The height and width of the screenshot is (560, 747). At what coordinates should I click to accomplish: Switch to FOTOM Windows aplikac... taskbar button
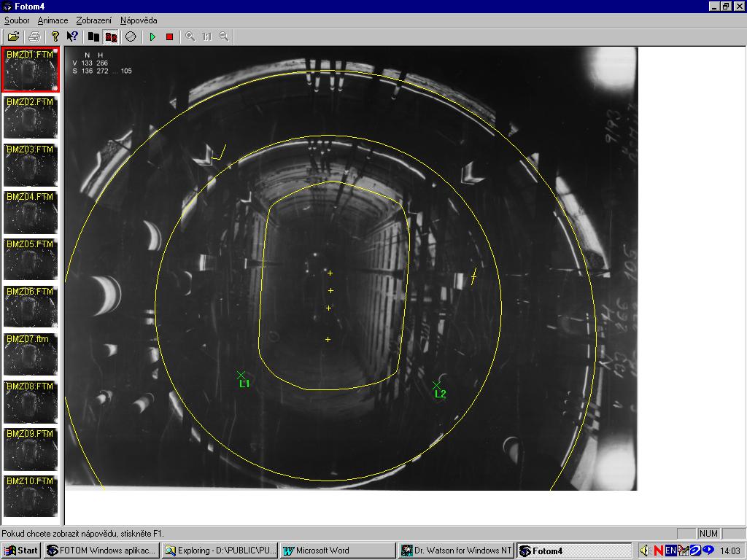click(x=101, y=551)
